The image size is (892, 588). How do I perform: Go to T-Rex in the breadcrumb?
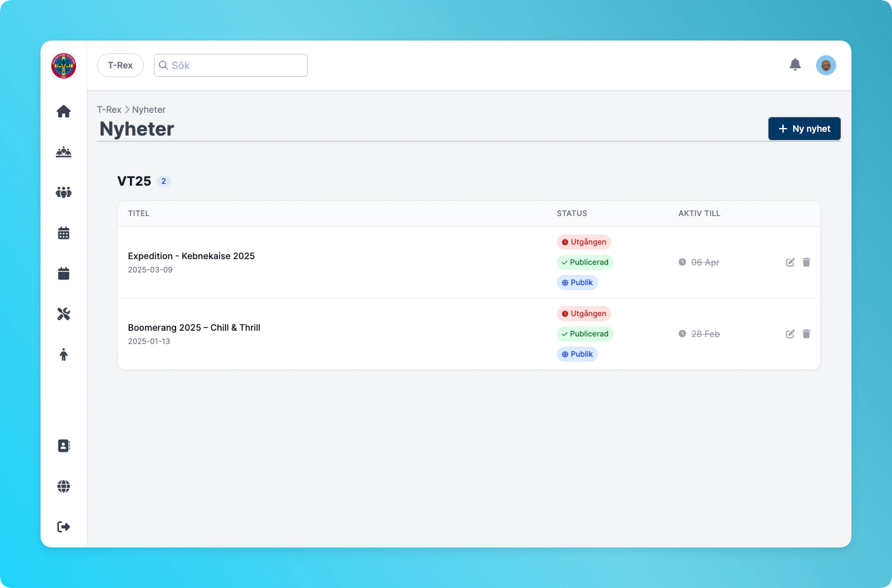(x=109, y=110)
